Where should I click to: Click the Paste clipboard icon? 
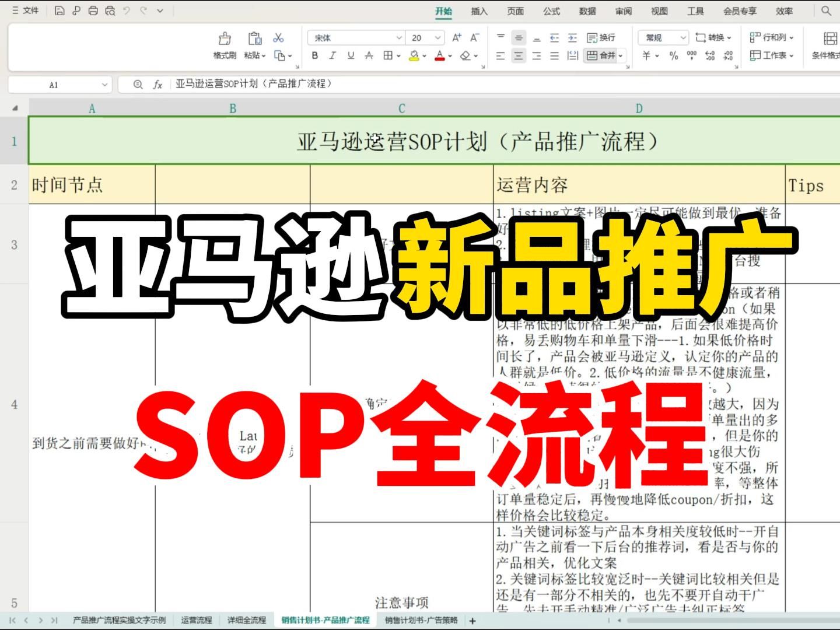pyautogui.click(x=255, y=38)
